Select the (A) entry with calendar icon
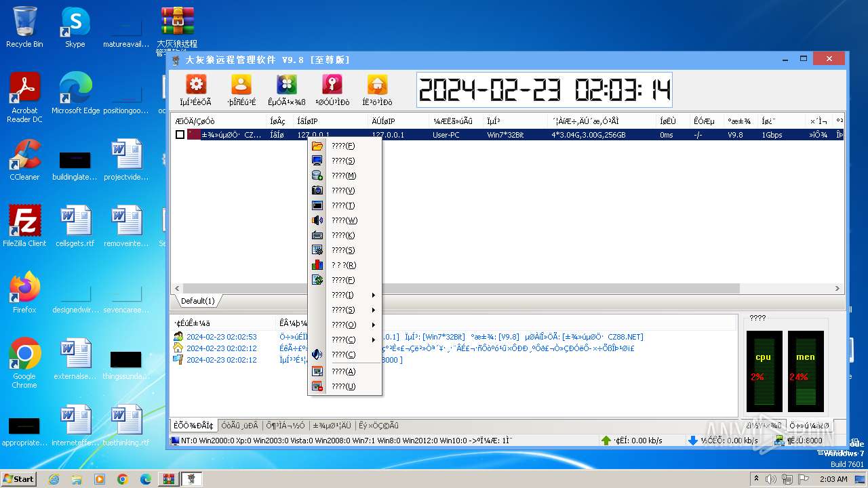Image resolution: width=868 pixels, height=488 pixels. click(344, 371)
